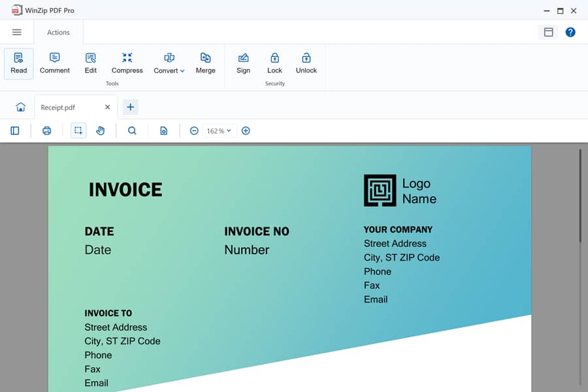Open the Help button
The height and width of the screenshot is (392, 588).
tap(570, 32)
